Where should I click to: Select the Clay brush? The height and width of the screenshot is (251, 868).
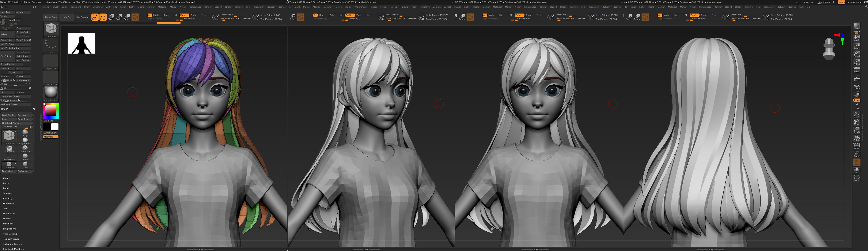point(25,133)
